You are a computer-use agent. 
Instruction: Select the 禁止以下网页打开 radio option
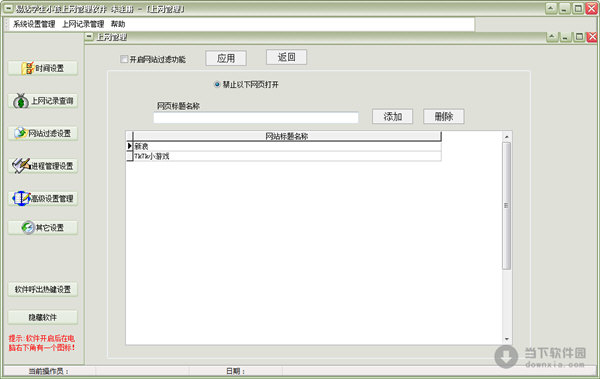pos(217,84)
